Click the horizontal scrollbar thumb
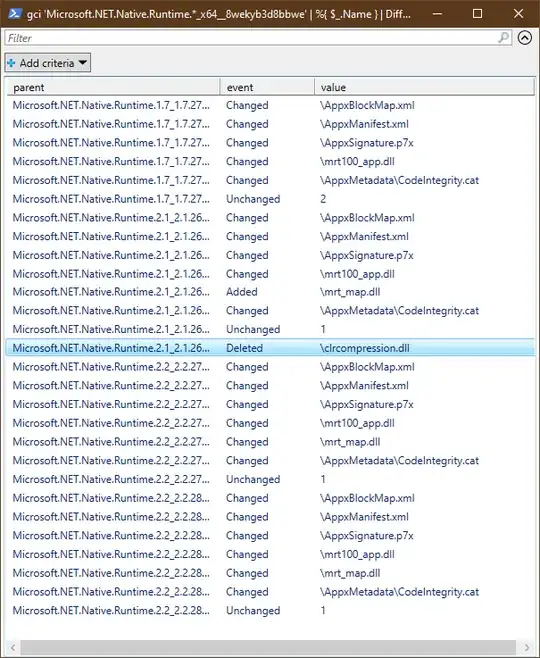The image size is (540, 658). click(268, 647)
